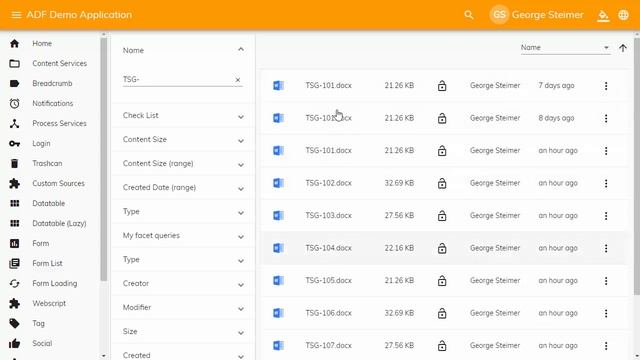Image resolution: width=640 pixels, height=360 pixels.
Task: Click the Social thumbs-up icon
Action: tap(14, 343)
